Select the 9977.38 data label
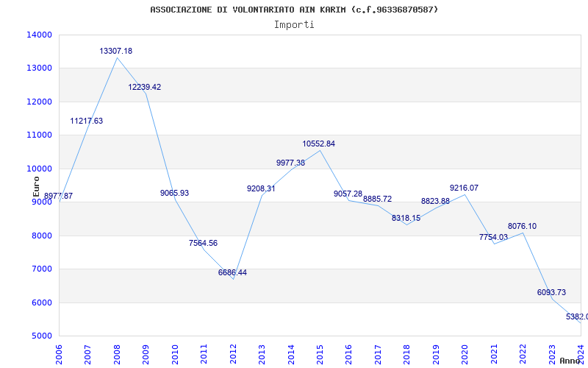Screen dimensions: 588x368 290,163
